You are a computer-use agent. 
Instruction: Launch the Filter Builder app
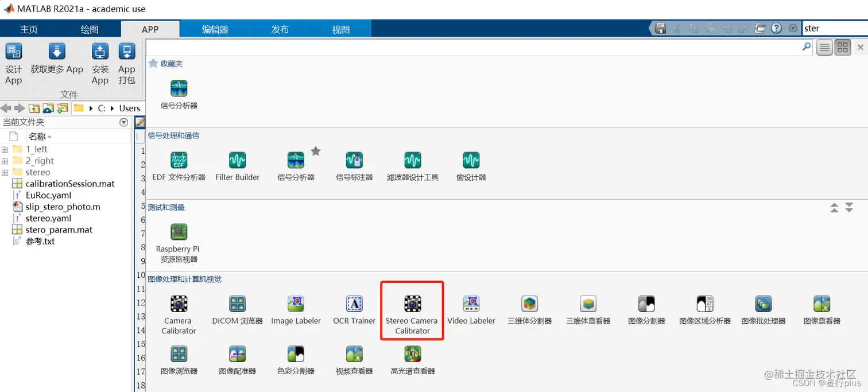237,166
